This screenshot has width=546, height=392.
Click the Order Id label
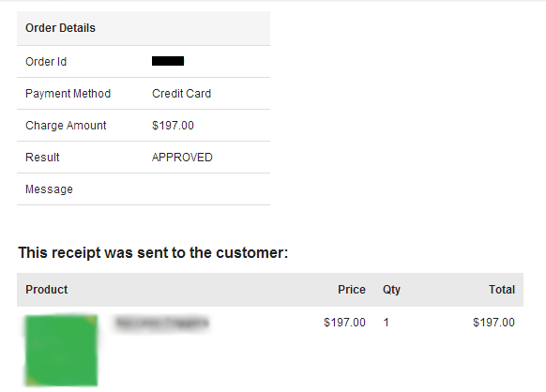46,62
